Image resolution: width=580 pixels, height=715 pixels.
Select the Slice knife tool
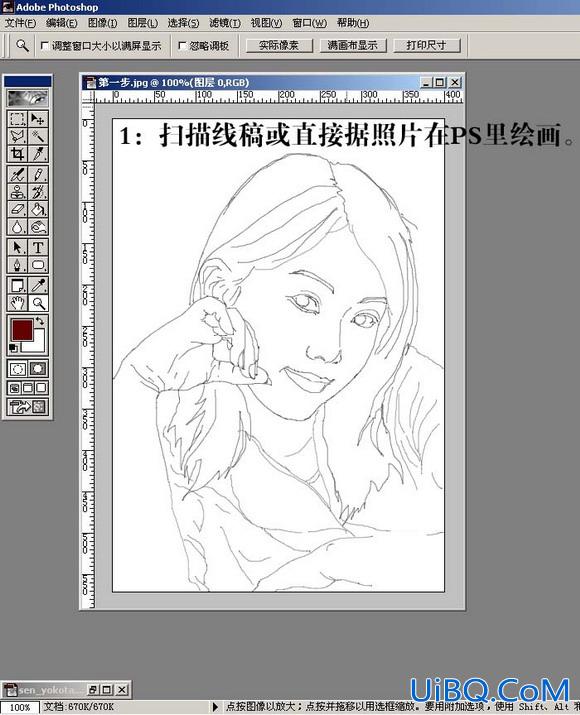[x=38, y=154]
